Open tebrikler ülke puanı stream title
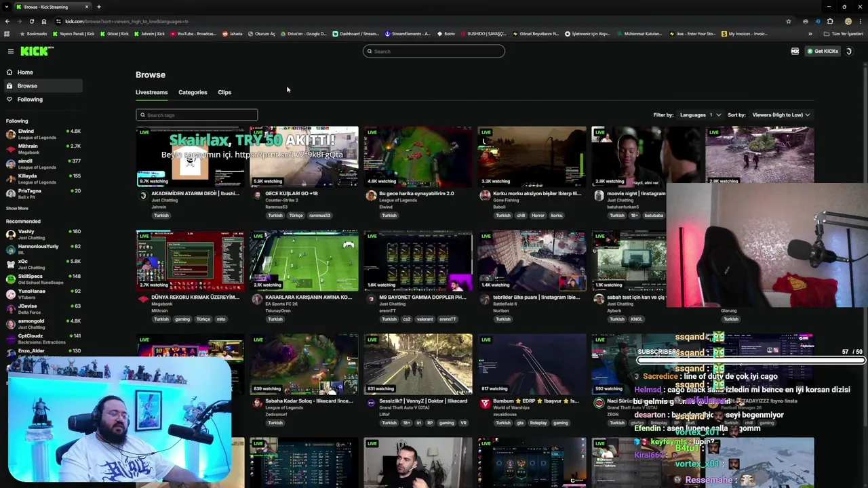The width and height of the screenshot is (868, 488). 536,297
